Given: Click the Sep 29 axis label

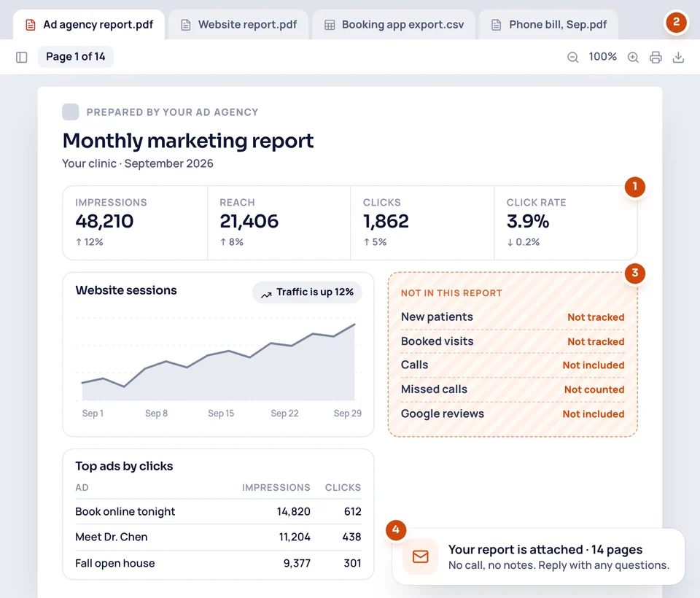Looking at the screenshot, I should [348, 413].
